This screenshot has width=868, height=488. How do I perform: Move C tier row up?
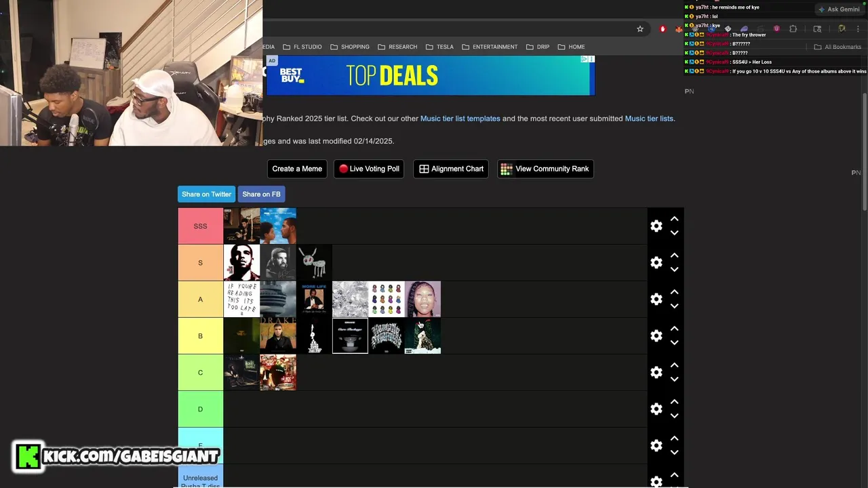674,365
